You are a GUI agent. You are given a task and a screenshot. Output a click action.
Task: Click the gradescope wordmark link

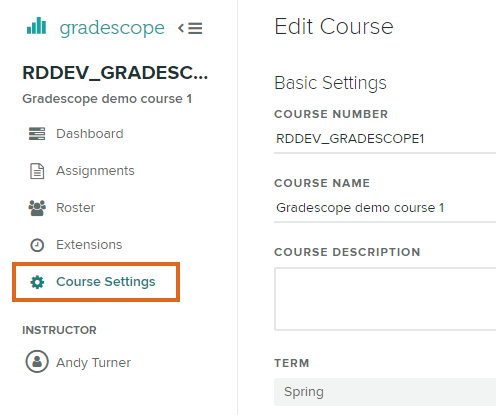[x=112, y=28]
